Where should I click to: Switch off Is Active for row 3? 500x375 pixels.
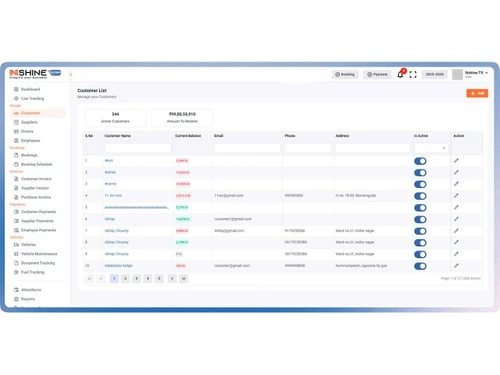click(420, 184)
